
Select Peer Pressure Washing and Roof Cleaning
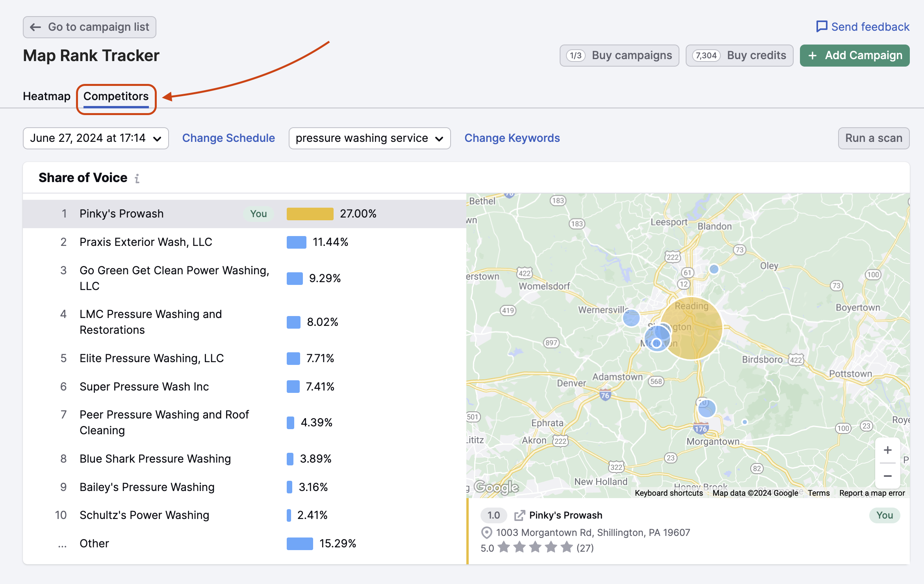pyautogui.click(x=245, y=422)
